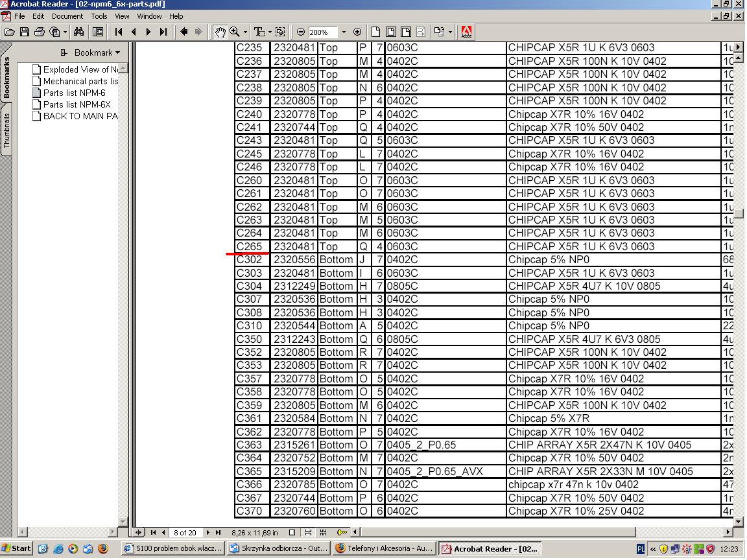Click the PL language indicator in tray
Image resolution: width=747 pixels, height=560 pixels.
point(641,549)
